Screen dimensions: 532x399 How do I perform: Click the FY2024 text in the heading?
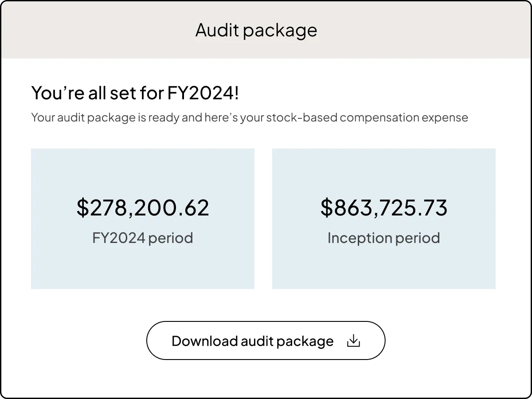tap(202, 93)
